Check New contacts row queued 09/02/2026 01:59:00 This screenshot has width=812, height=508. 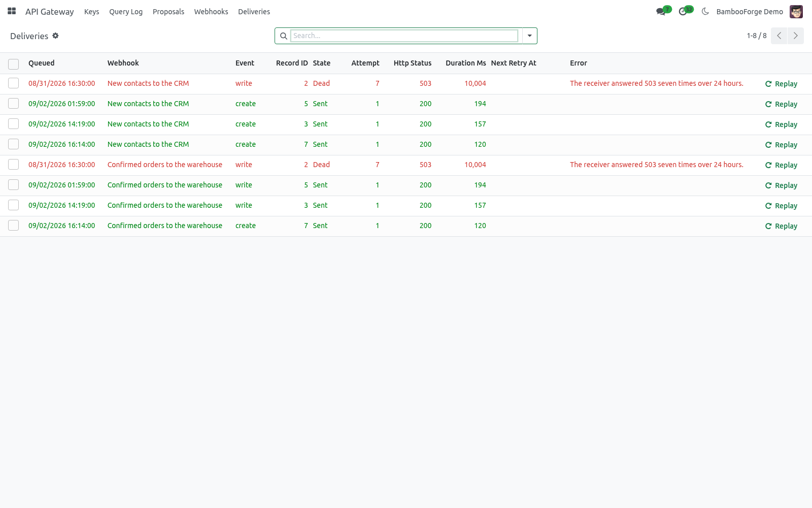click(14, 104)
